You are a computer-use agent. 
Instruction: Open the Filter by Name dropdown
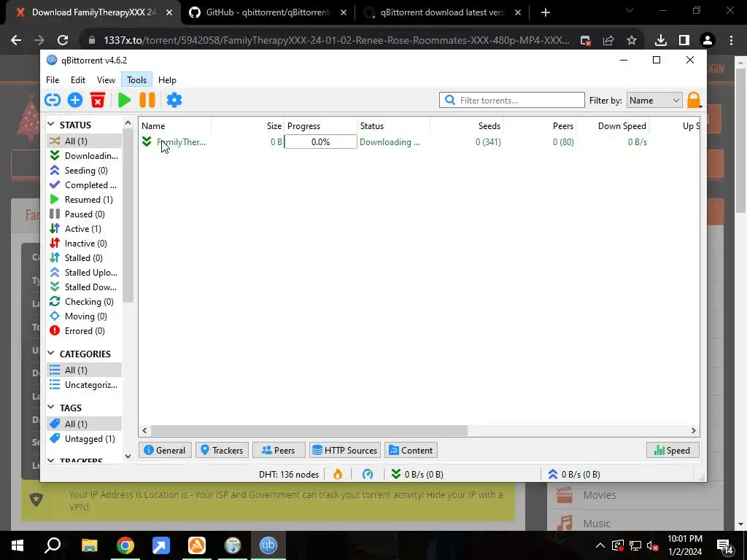tap(654, 100)
